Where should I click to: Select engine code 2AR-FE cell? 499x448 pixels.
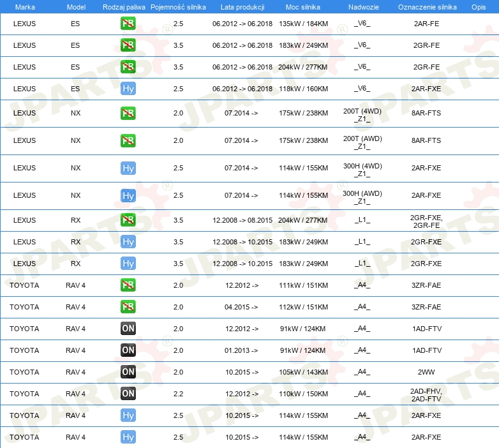pos(426,24)
